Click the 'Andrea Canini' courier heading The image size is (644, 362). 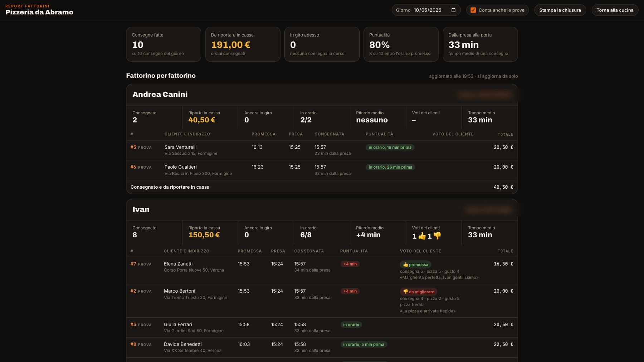160,94
